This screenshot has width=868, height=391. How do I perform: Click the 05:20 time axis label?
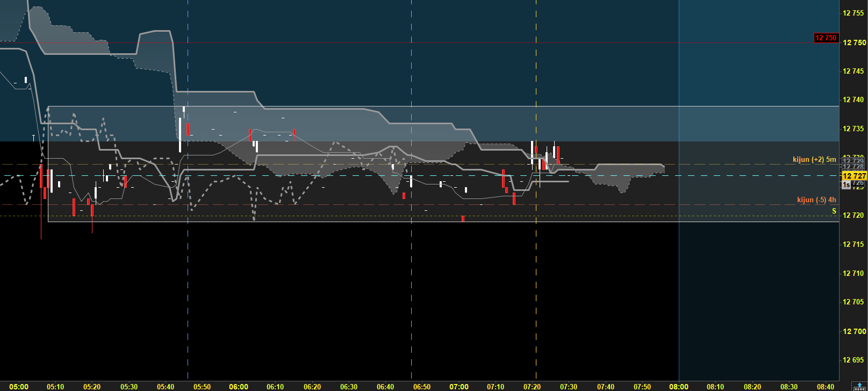(92, 387)
